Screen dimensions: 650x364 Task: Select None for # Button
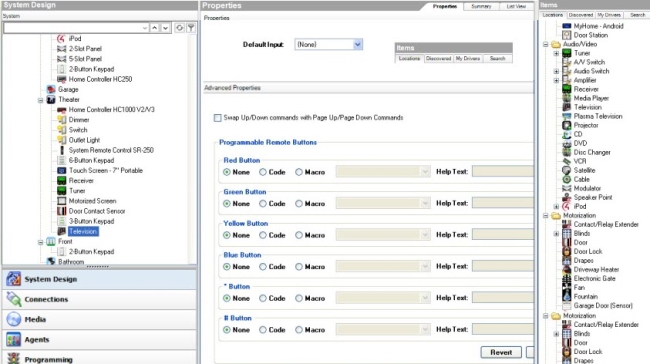click(227, 330)
